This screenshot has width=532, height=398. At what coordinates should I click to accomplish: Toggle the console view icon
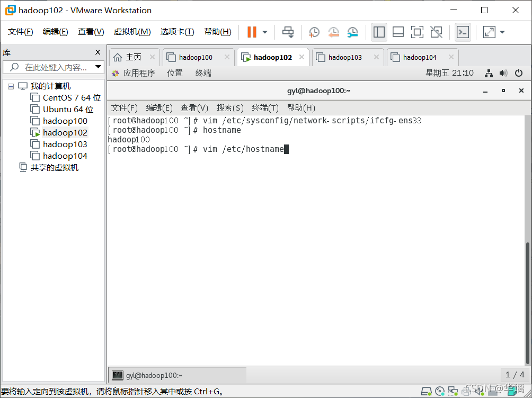pyautogui.click(x=463, y=32)
